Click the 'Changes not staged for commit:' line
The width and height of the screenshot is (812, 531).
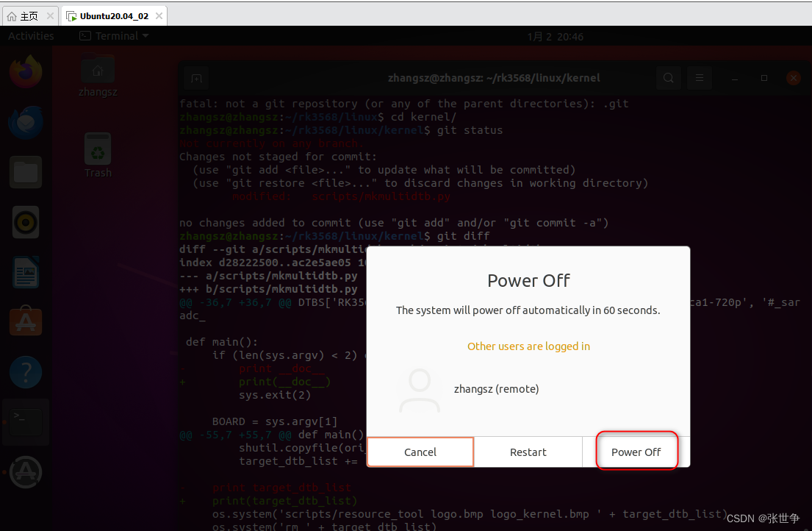point(278,157)
